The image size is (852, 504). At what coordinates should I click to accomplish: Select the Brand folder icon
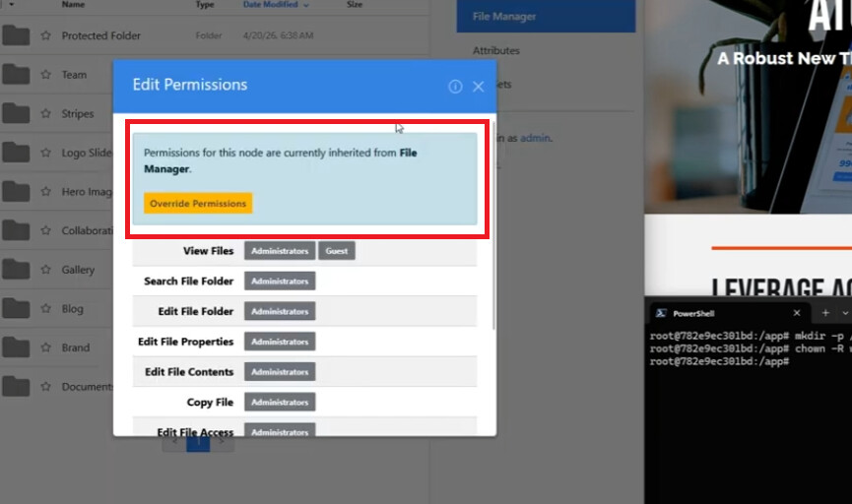click(x=16, y=347)
